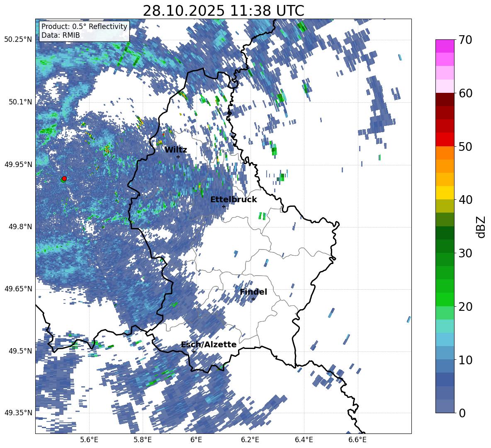Image resolution: width=491 pixels, height=448 pixels.
Task: Click the 0 tick label on the colorbar
Action: pyautogui.click(x=462, y=413)
